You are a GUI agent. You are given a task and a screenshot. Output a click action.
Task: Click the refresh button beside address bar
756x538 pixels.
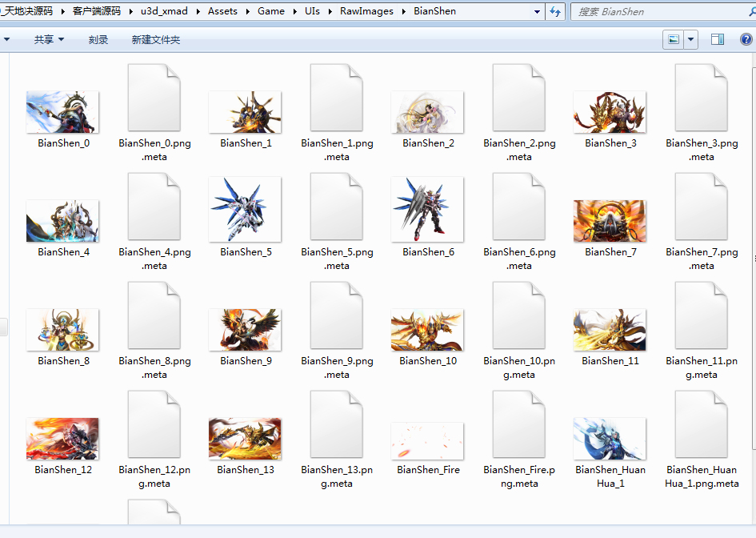(x=555, y=11)
